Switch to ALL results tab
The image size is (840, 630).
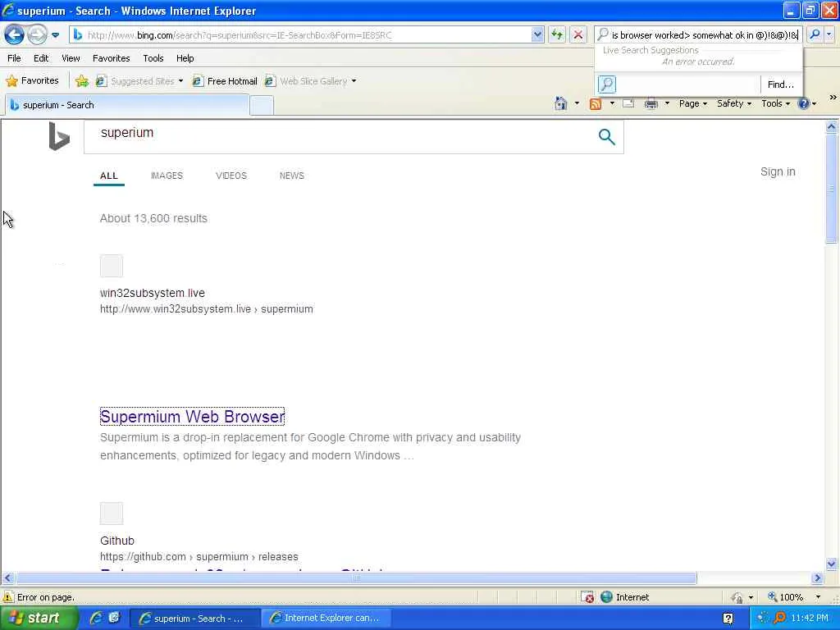tap(109, 176)
